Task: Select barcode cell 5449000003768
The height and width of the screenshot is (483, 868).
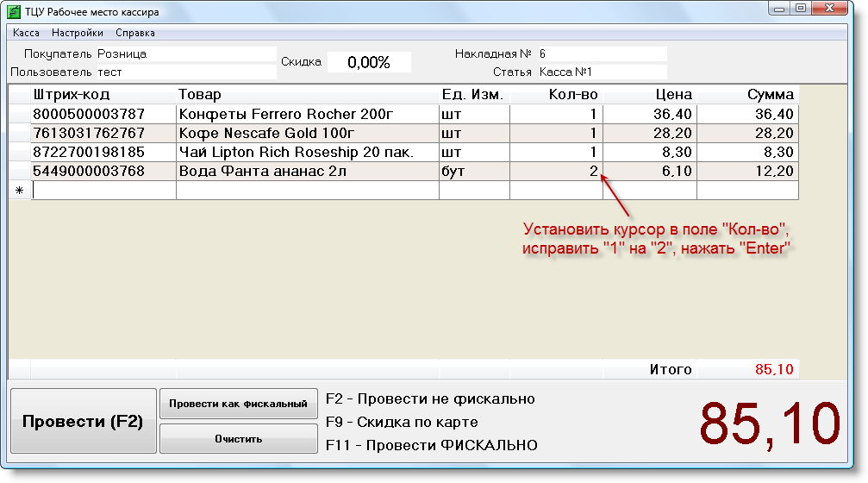Action: point(103,171)
